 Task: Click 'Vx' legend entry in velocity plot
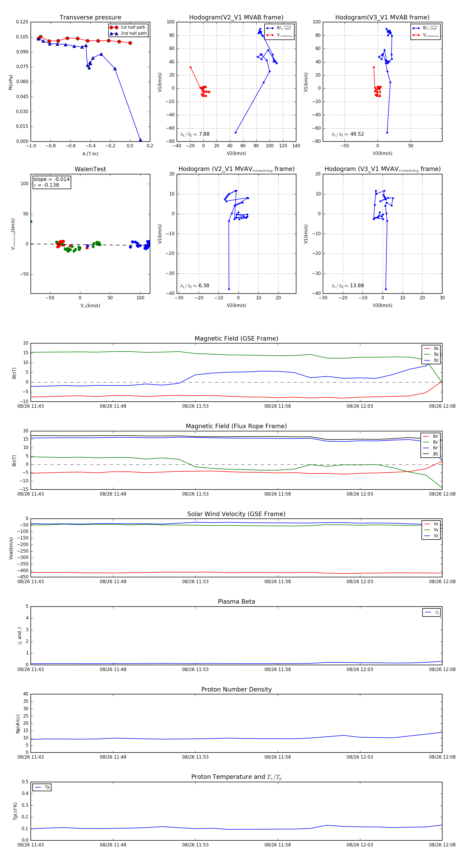431,524
